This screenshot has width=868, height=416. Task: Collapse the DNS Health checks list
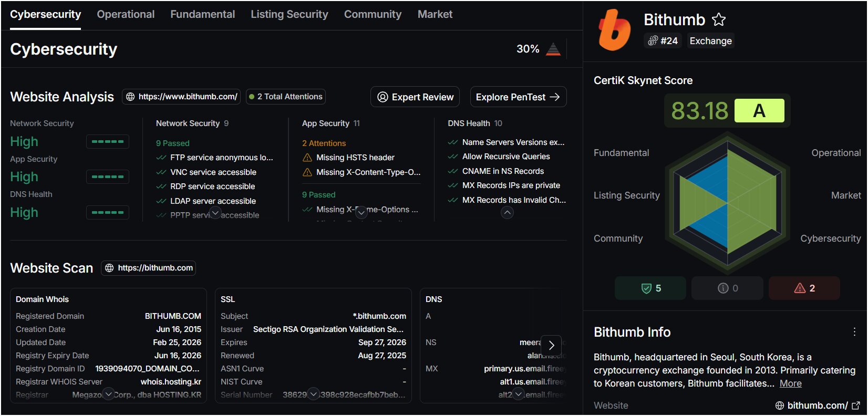(x=507, y=213)
